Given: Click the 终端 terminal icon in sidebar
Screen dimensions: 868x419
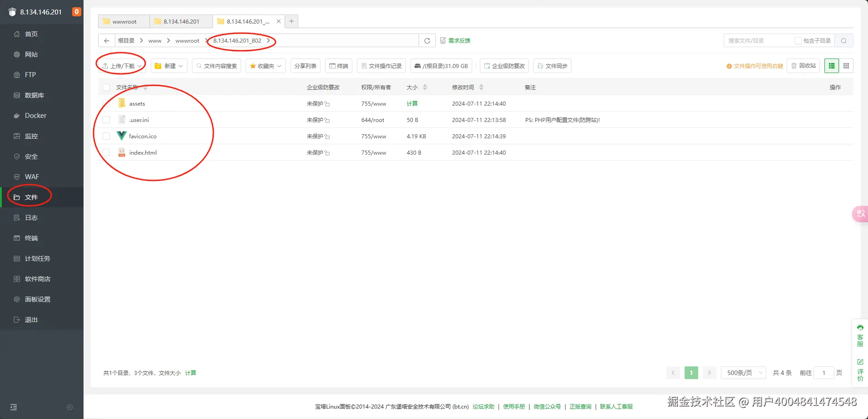Looking at the screenshot, I should tap(17, 238).
